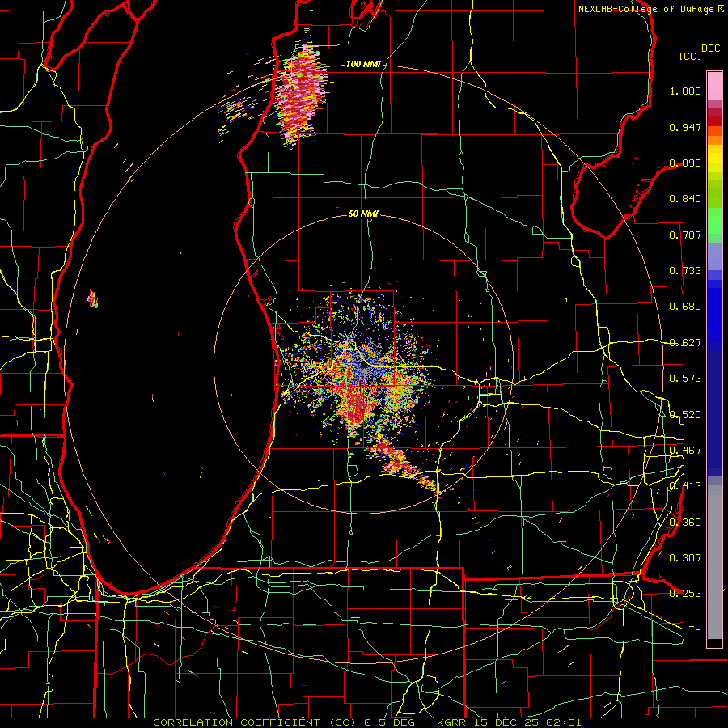This screenshot has width=728, height=728.
Task: Select the 0.360 legend value
Action: 685,523
